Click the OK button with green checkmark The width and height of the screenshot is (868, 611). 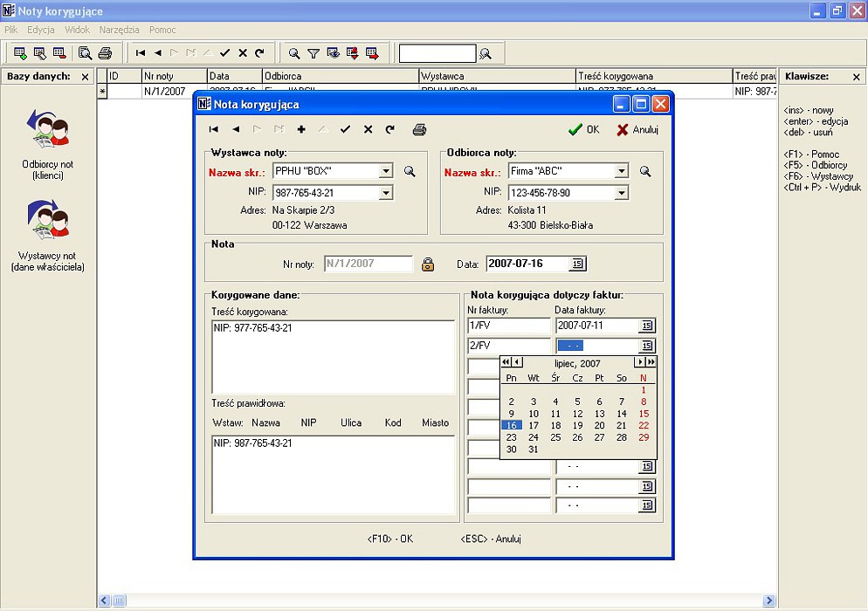tap(583, 129)
